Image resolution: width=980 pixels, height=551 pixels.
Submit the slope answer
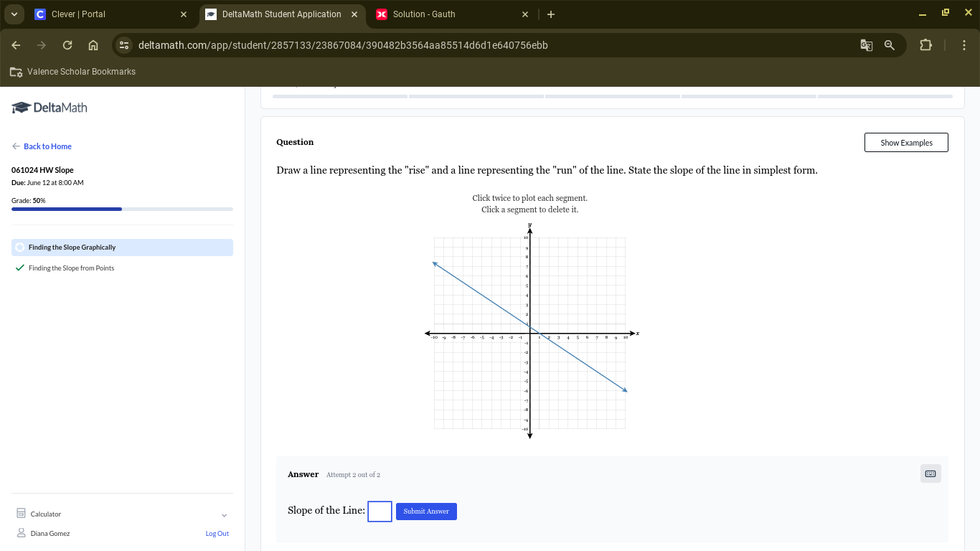[426, 512]
